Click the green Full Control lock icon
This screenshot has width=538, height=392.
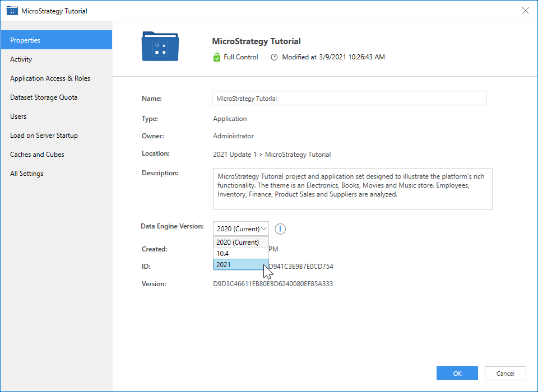216,57
